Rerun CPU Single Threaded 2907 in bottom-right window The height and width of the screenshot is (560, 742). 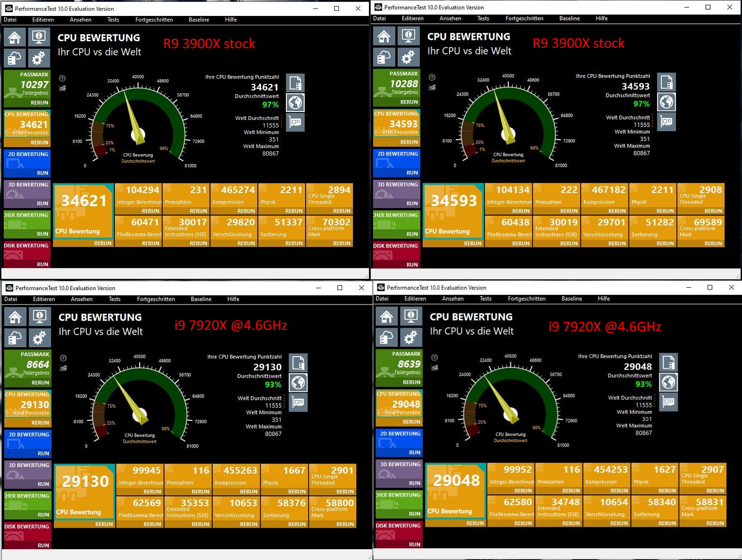(715, 491)
